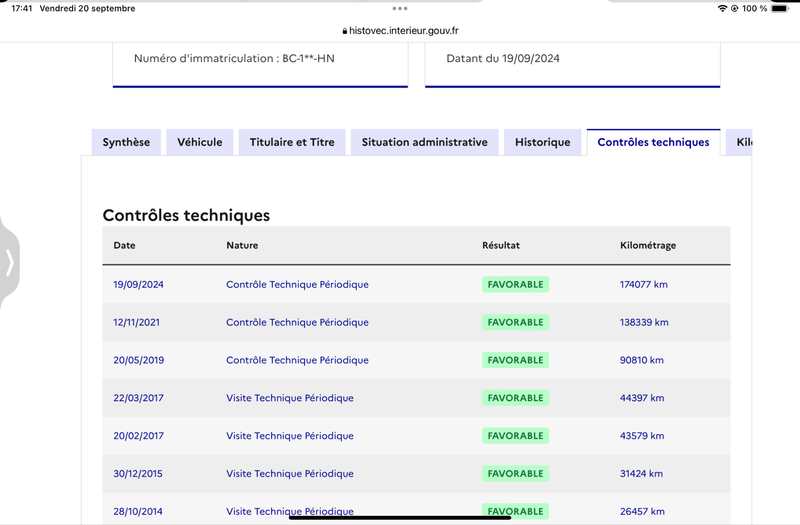Tap Visite Technique Périodique in 20/02/2017 row

[290, 436]
